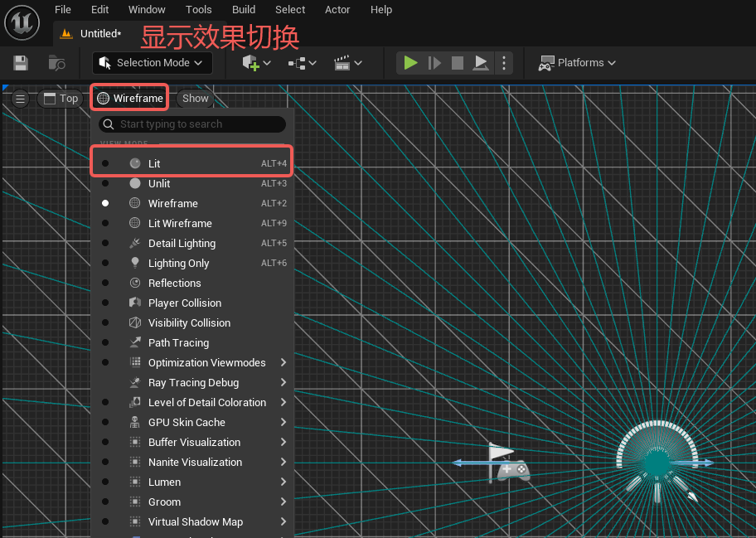Open the Edit menu
Image resolution: width=756 pixels, height=538 pixels.
pyautogui.click(x=99, y=10)
